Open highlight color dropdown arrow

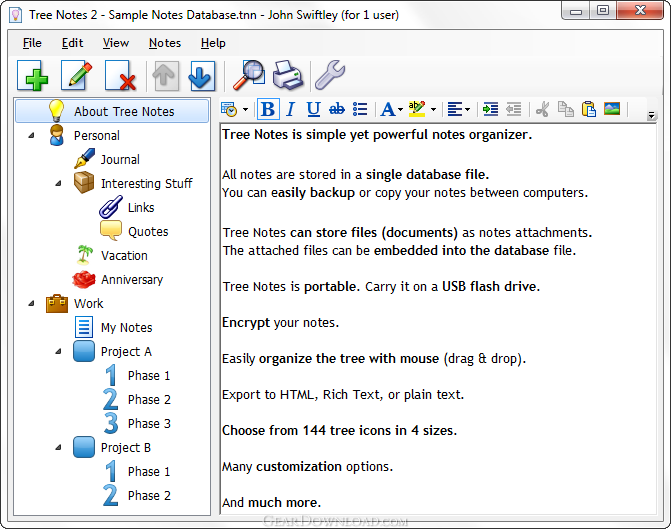click(x=433, y=110)
